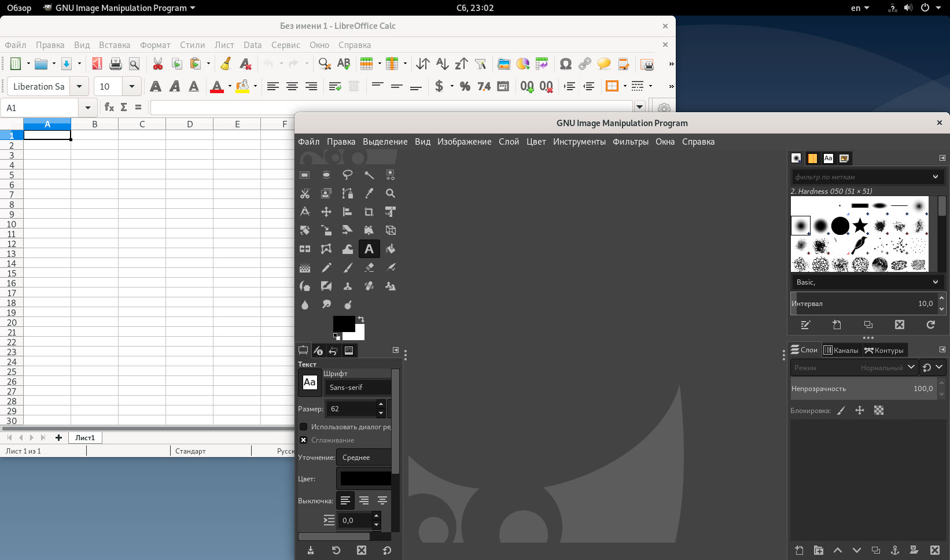Activate the Zoom magnifier tool
Screen dimensions: 950x560
click(x=391, y=193)
